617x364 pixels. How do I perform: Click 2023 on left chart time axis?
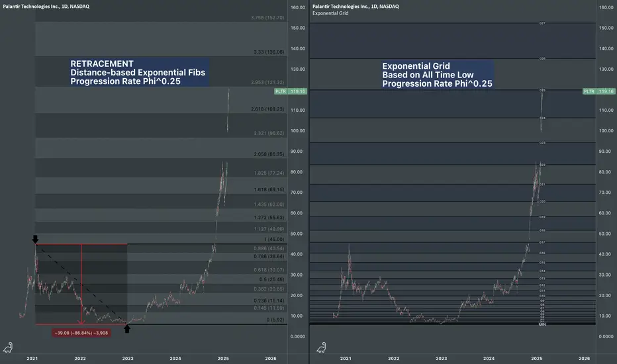point(128,359)
